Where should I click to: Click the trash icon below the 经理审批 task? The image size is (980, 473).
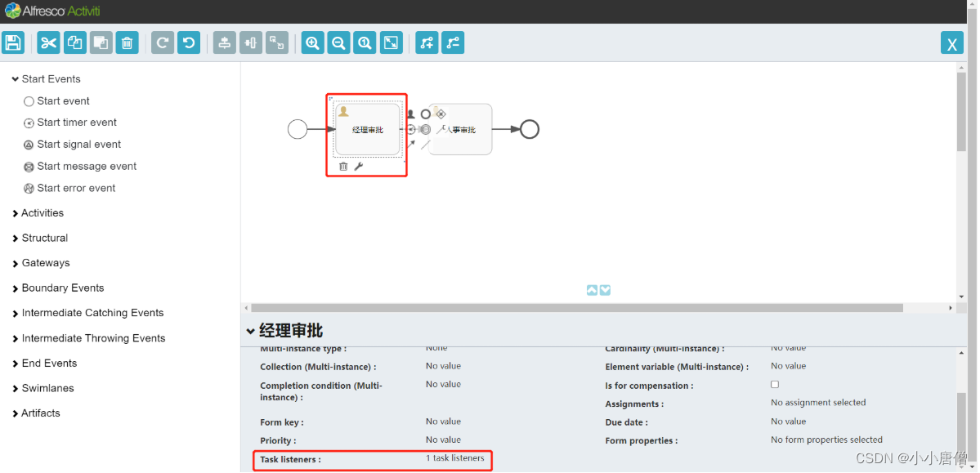[x=342, y=166]
